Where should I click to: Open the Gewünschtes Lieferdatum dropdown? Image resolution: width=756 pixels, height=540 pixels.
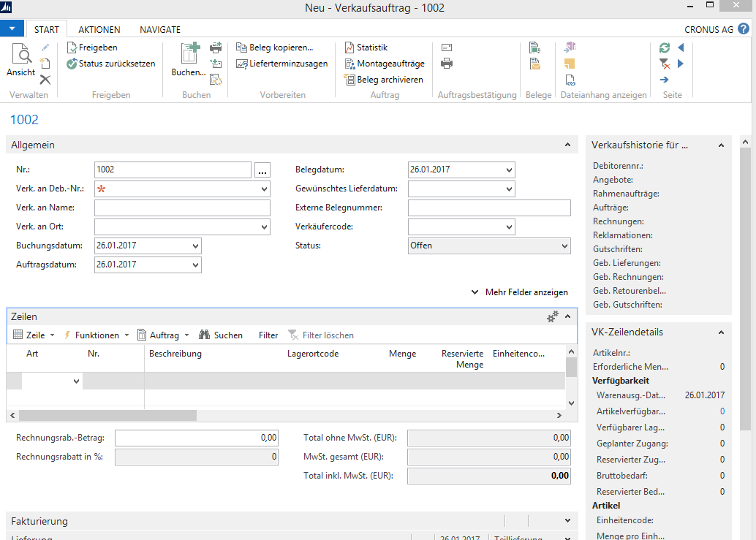tap(509, 189)
